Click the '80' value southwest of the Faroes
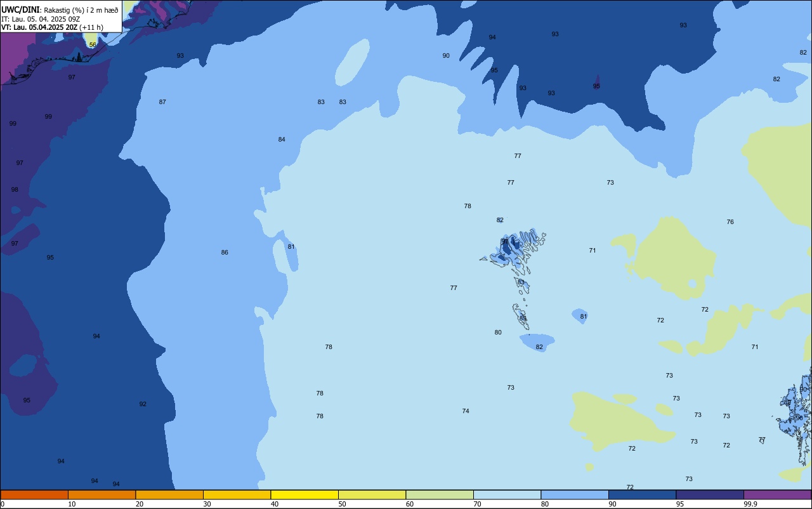The image size is (812, 509). point(498,333)
